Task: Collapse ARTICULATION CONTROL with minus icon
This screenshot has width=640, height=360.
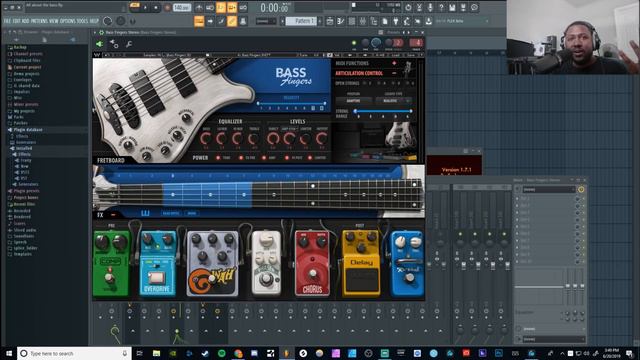Action: click(394, 73)
